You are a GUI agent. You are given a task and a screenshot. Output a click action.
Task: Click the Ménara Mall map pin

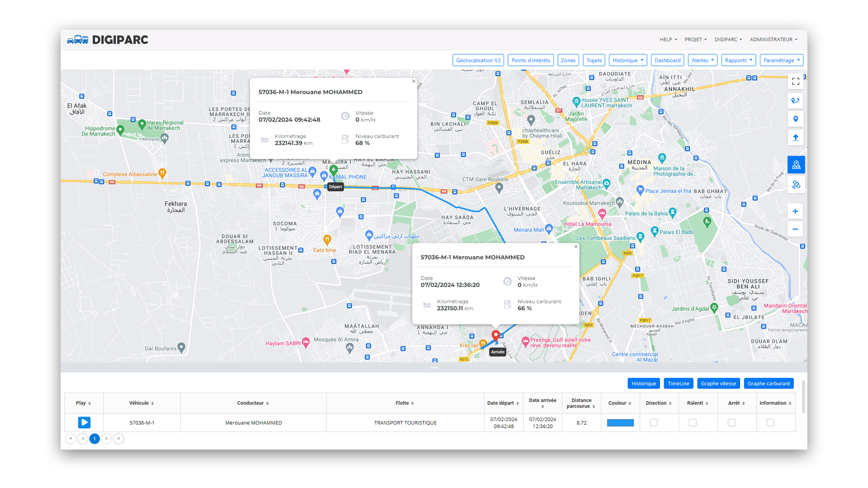[549, 228]
